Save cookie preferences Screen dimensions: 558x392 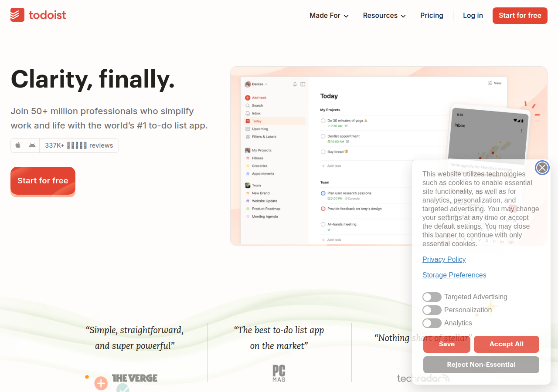[447, 344]
